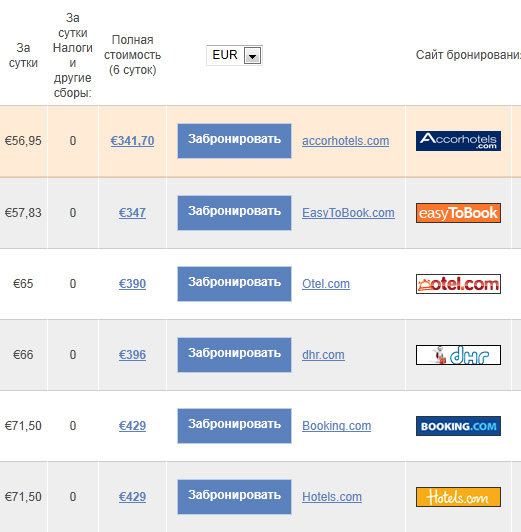Click Забронировать in the dhr.com row
The height and width of the screenshot is (532, 521).
[234, 355]
